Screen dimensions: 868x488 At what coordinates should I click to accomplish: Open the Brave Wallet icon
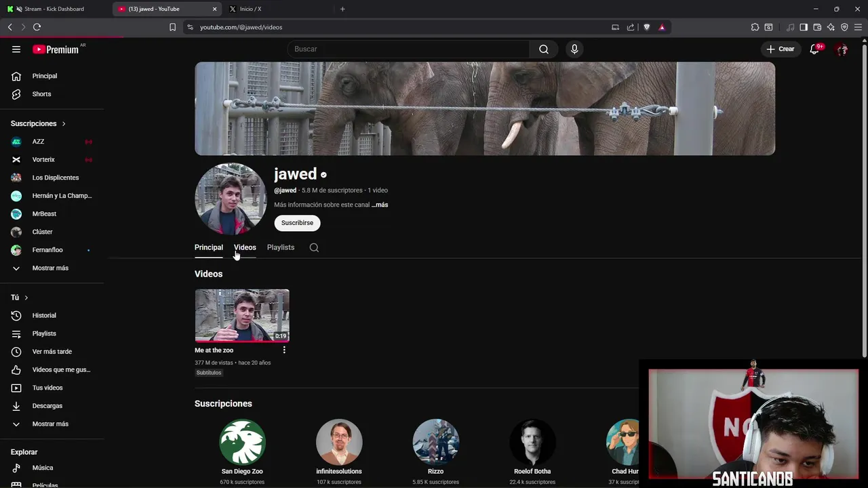pos(817,27)
